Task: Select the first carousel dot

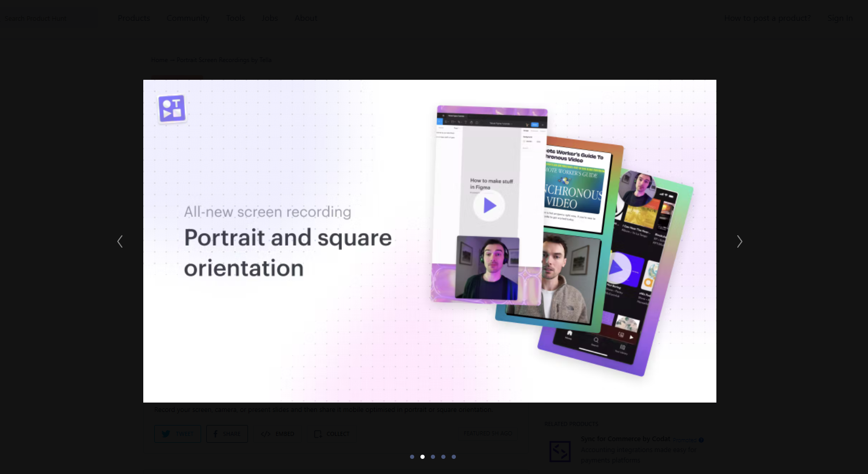Action: [412, 457]
